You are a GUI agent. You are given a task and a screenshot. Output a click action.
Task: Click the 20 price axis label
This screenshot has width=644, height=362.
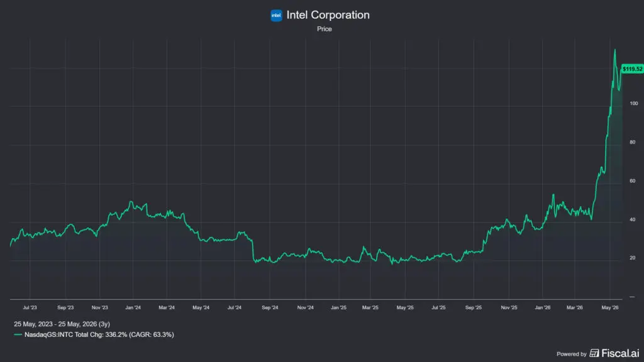tap(633, 258)
